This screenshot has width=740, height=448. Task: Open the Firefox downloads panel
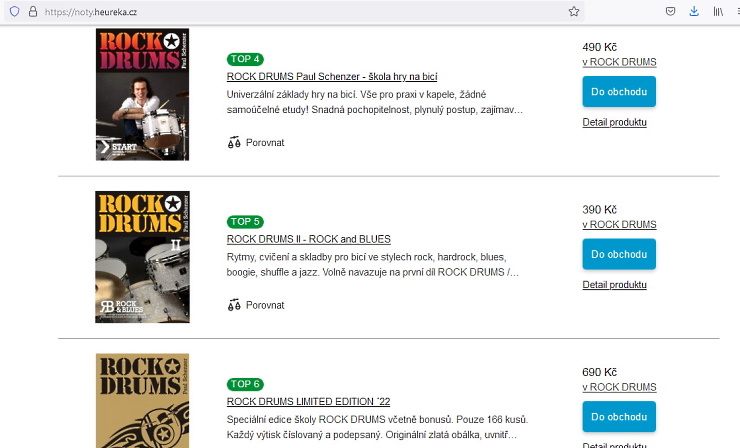click(694, 11)
